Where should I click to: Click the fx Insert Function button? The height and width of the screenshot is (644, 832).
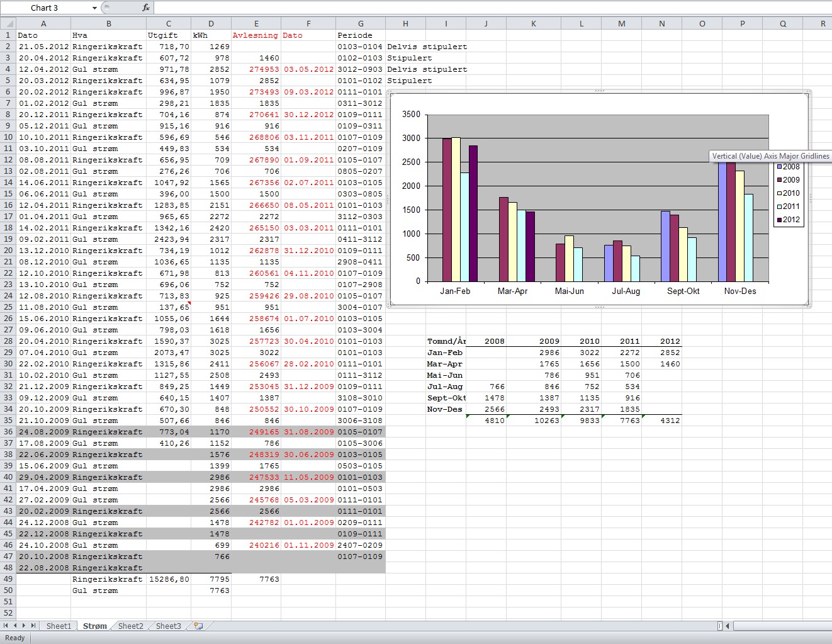click(x=146, y=8)
